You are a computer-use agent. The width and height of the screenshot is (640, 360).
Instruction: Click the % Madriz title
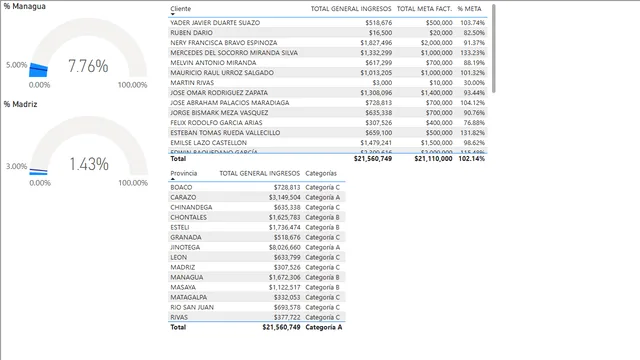[x=20, y=104]
